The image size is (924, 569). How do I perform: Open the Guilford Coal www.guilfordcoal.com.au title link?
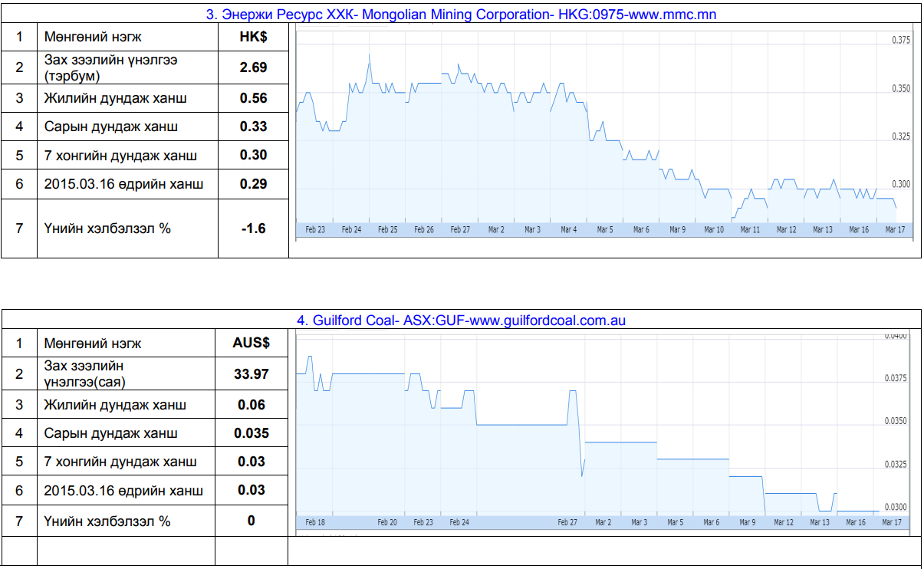tap(462, 321)
